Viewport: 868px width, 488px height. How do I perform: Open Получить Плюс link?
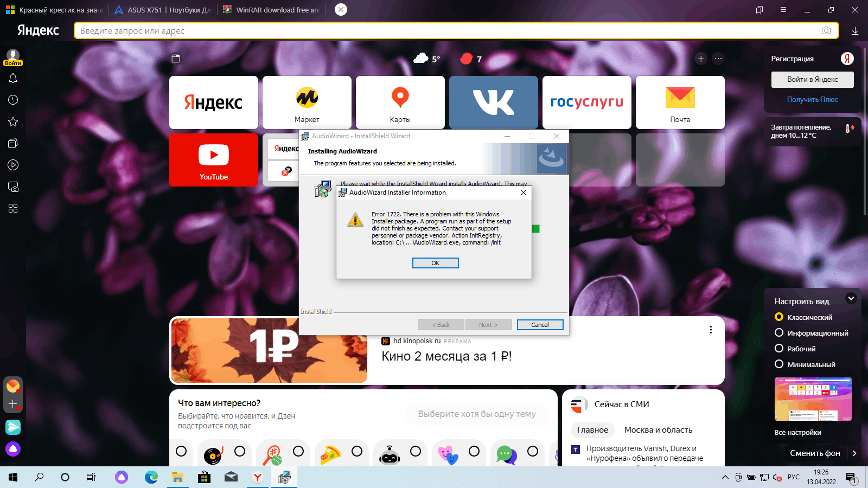(x=813, y=100)
